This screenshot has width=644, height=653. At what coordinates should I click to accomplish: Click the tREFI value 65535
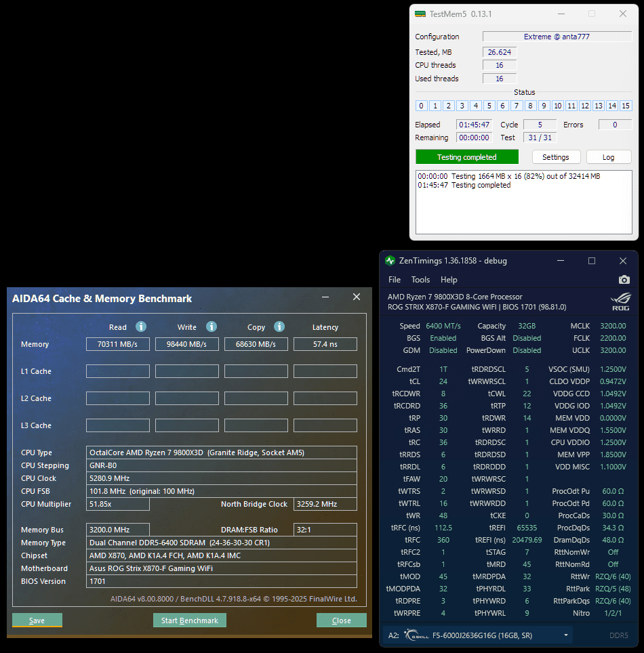click(527, 528)
